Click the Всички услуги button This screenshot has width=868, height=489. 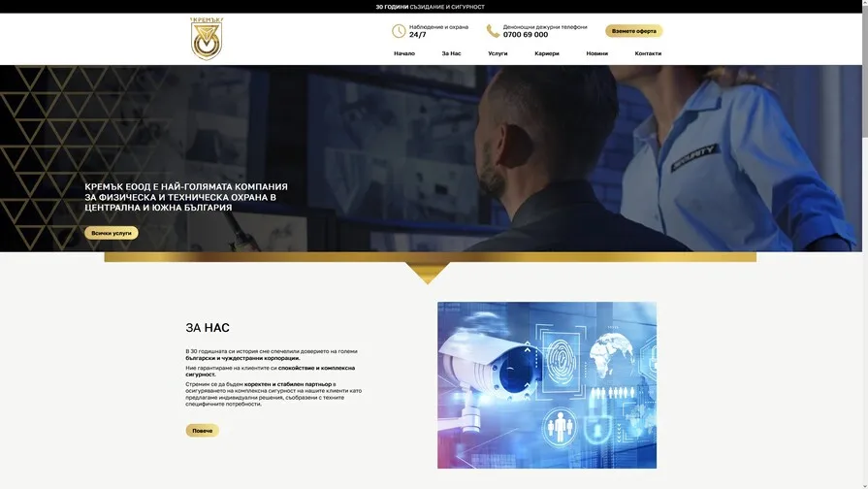coord(112,233)
